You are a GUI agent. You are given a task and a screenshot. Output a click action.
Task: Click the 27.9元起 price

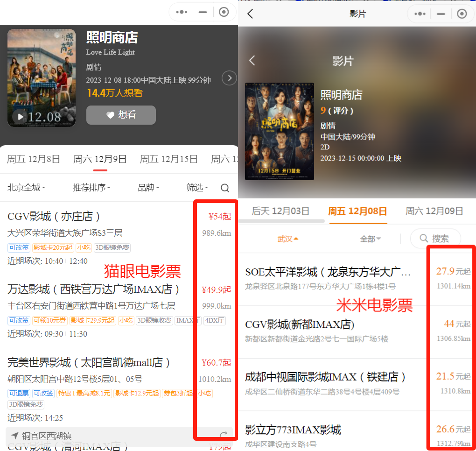click(x=453, y=271)
